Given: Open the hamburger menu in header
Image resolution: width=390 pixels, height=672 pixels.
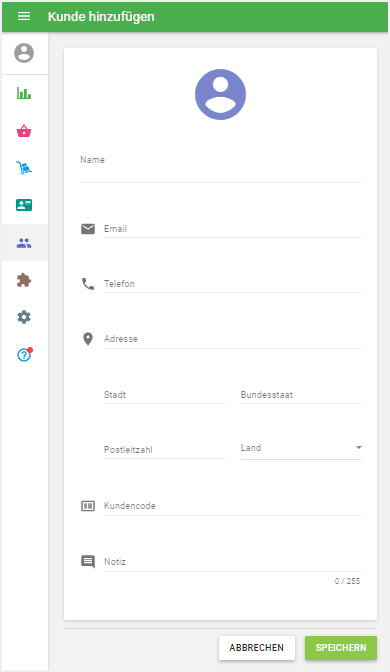Looking at the screenshot, I should [x=24, y=16].
